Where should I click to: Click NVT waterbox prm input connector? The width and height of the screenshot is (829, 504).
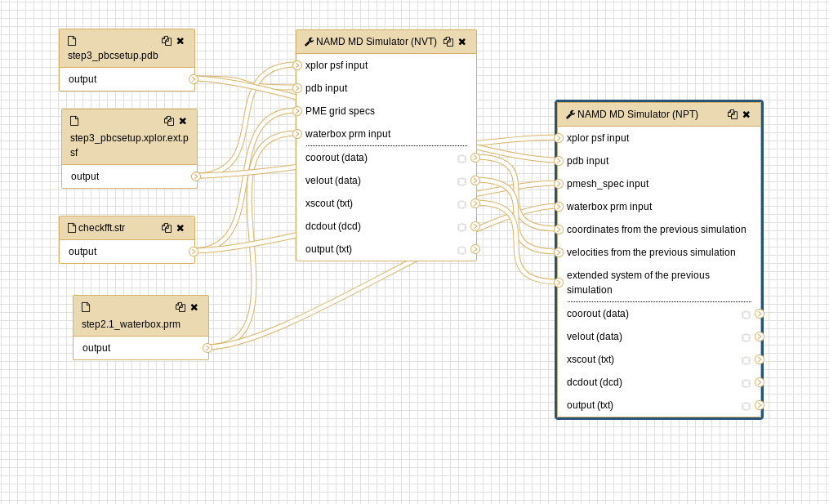coord(297,134)
